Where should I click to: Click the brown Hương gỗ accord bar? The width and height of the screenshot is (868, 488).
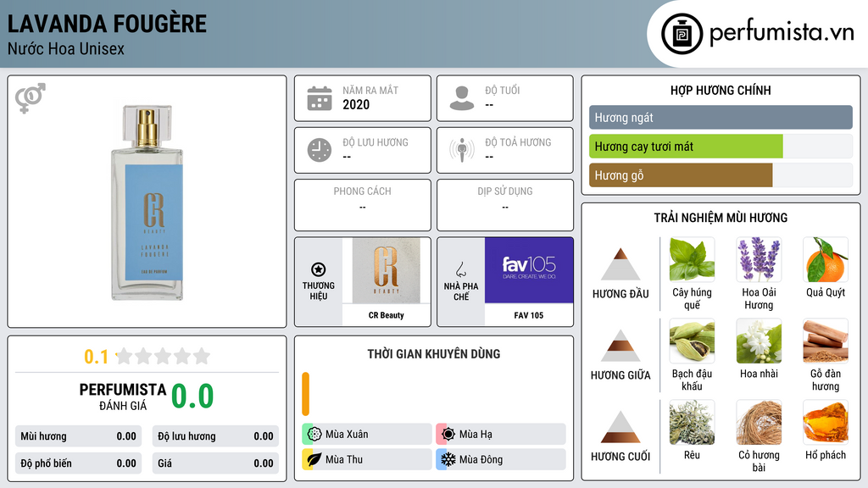point(681,175)
